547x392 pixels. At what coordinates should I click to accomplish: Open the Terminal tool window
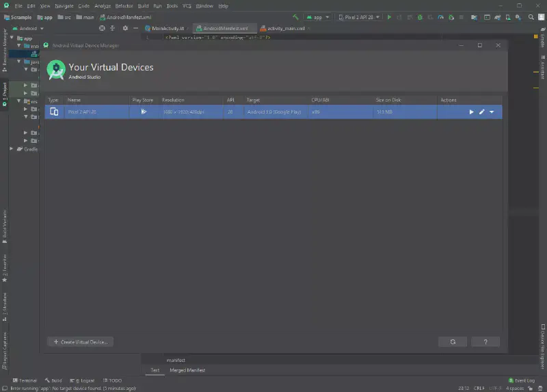click(x=25, y=380)
